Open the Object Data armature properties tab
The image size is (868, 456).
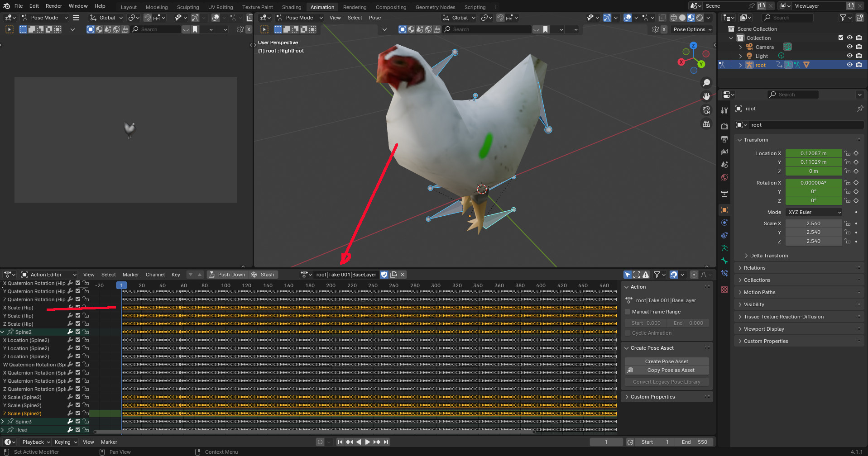click(x=724, y=248)
